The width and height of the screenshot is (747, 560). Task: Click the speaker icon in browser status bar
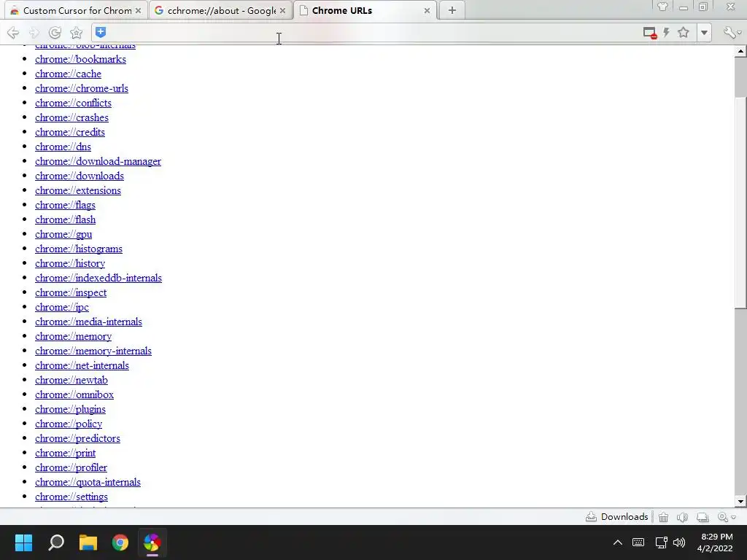click(682, 517)
